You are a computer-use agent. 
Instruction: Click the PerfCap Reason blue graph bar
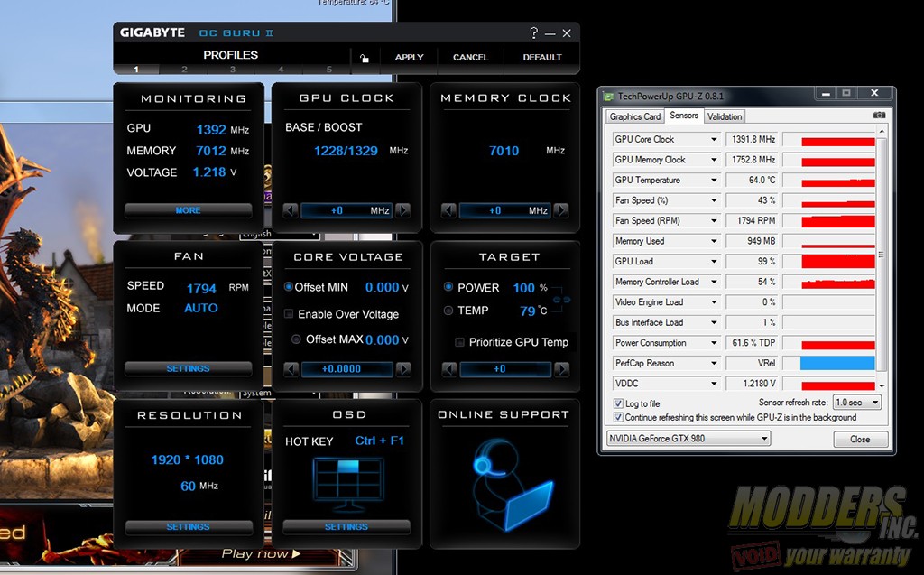pos(836,363)
